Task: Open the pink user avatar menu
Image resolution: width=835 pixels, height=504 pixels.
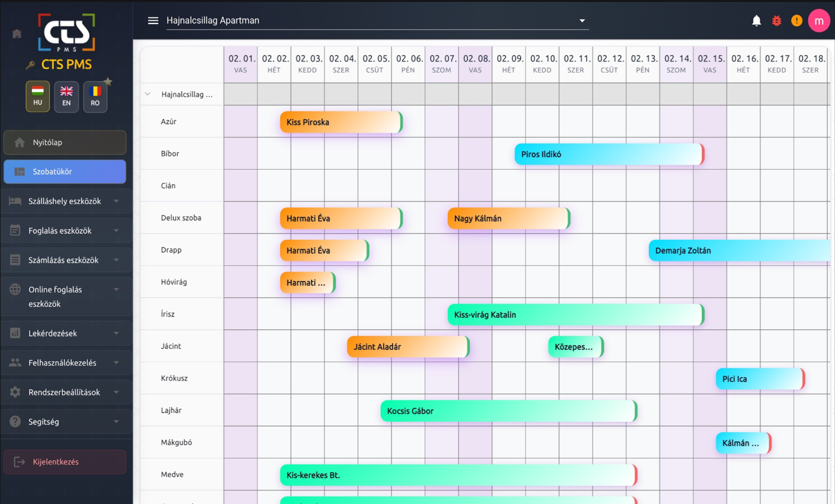Action: point(819,21)
